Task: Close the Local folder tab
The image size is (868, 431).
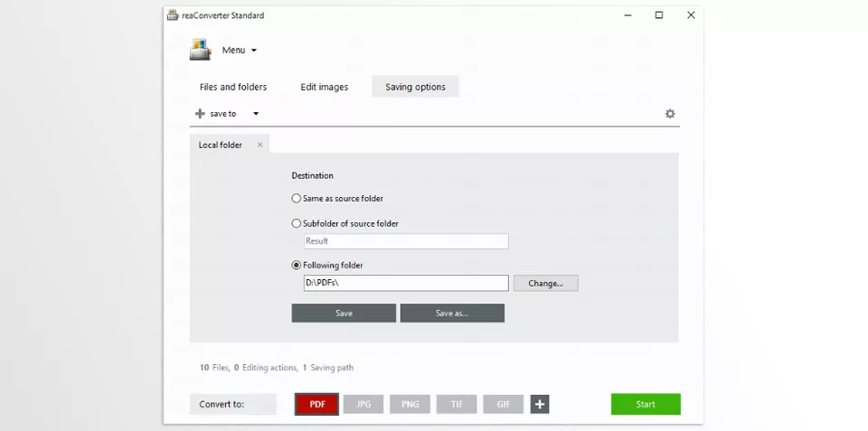Action: click(x=259, y=145)
